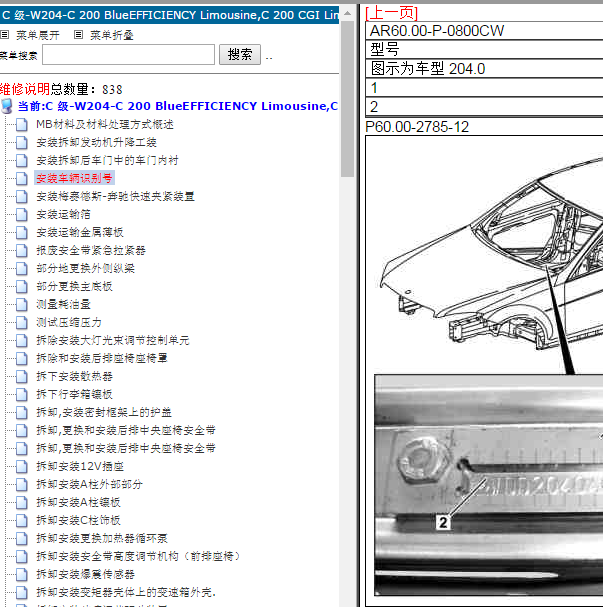Viewport: 603px width, 607px height.
Task: Click the computer icon beside 当前:C 级-W204
Action: (7, 106)
